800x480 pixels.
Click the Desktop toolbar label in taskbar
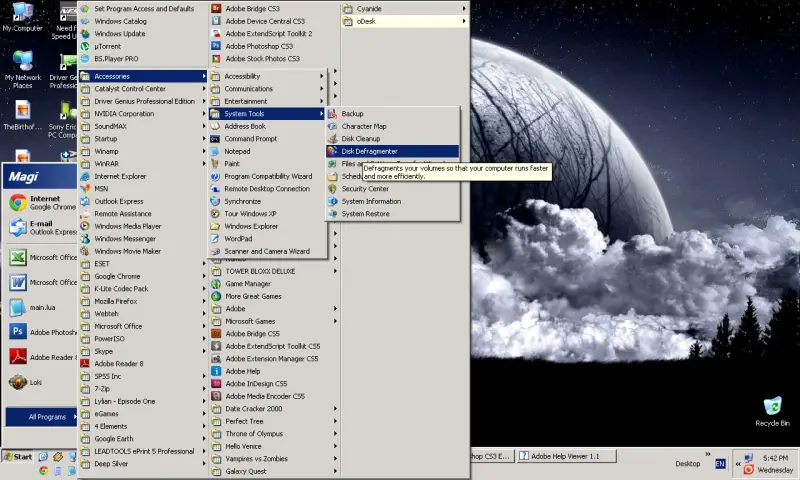[x=687, y=464]
